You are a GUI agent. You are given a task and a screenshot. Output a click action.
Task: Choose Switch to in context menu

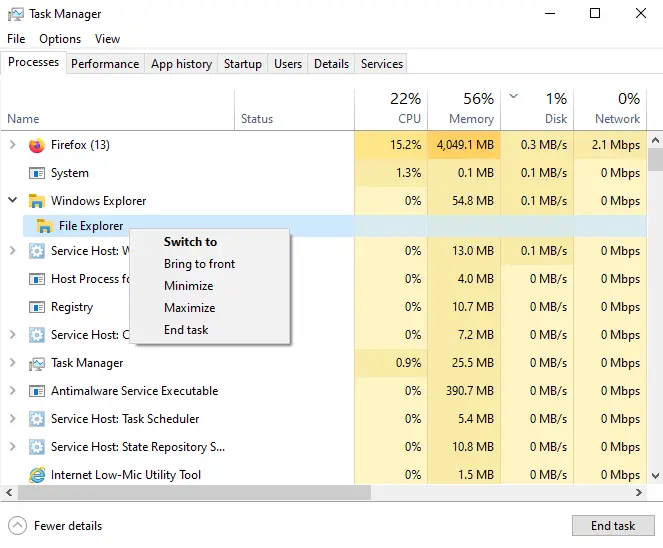pos(210,242)
